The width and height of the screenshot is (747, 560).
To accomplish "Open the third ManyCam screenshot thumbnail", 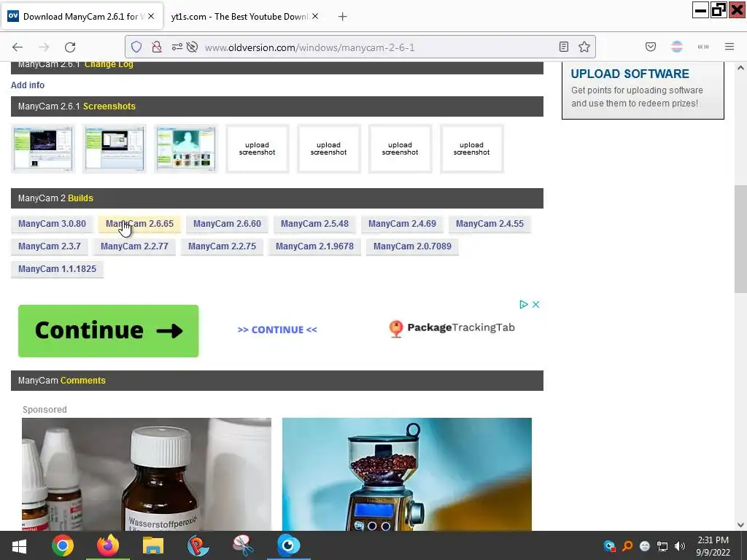I will (186, 149).
